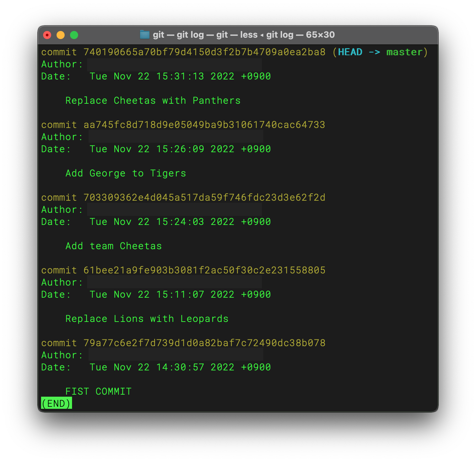Click message "Add George to Tigers"
The height and width of the screenshot is (462, 476).
[x=126, y=173]
